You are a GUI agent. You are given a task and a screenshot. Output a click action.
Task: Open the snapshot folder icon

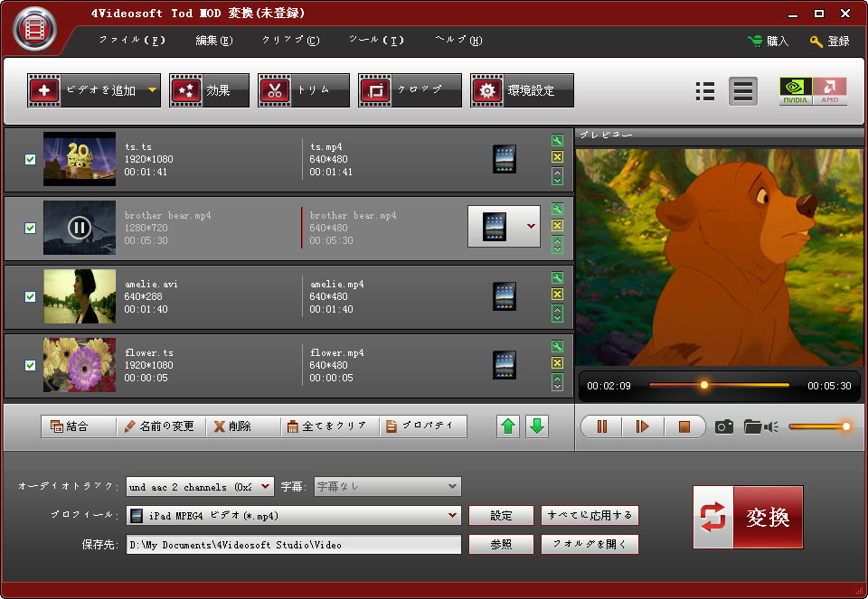pyautogui.click(x=752, y=426)
